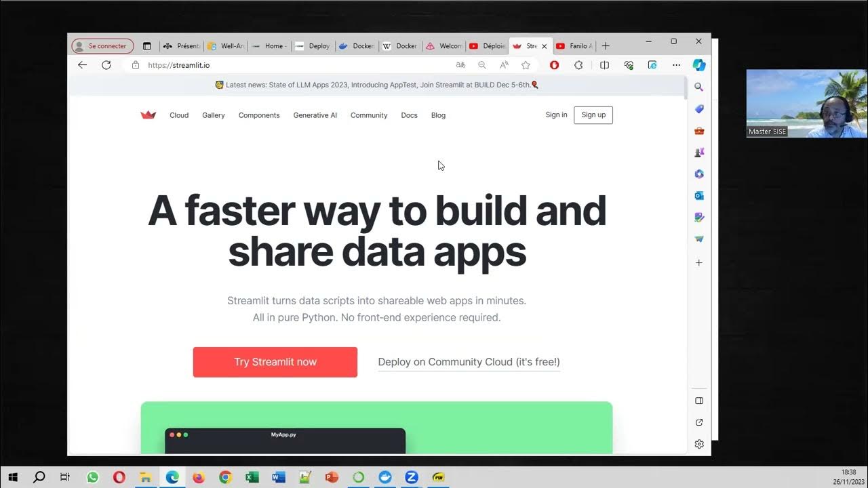
Task: Switch to the Deploy browser tab
Action: tap(313, 46)
